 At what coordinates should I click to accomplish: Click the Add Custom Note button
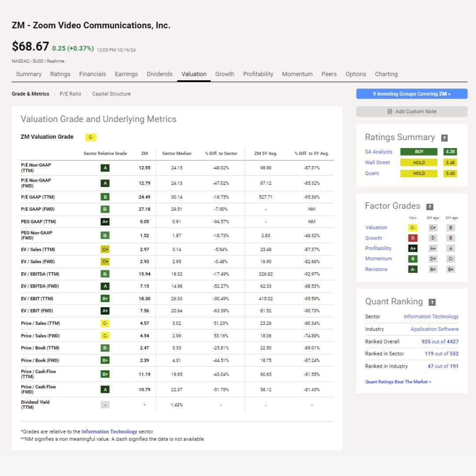pos(412,112)
